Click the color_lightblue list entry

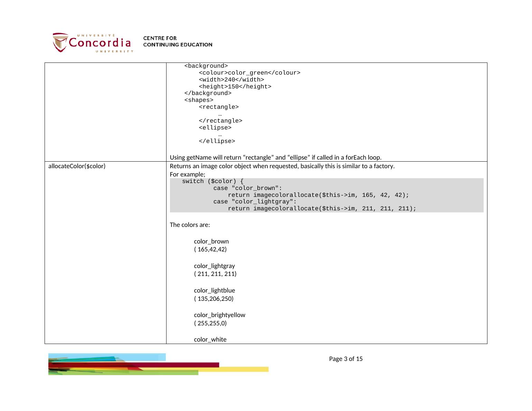[214, 290]
